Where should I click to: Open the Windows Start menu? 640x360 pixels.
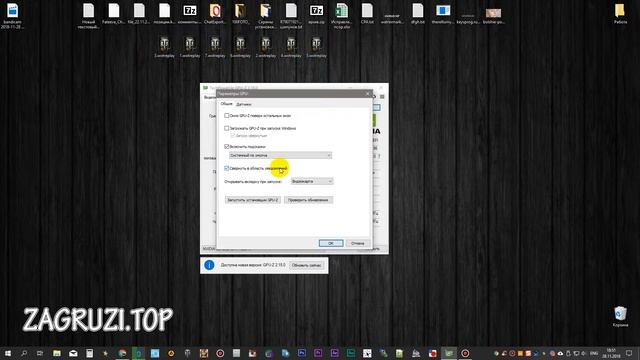pos(8,353)
